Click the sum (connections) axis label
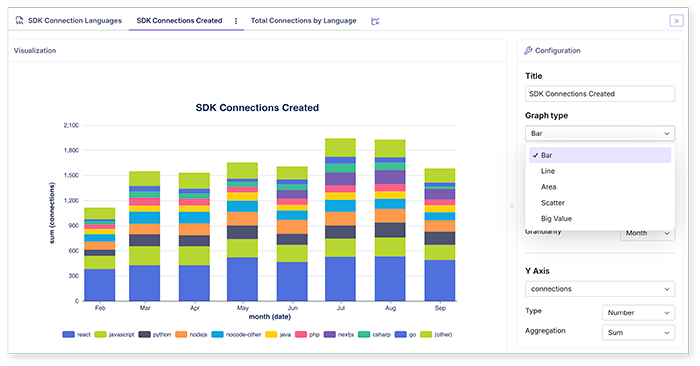The image size is (700, 366). coord(52,213)
